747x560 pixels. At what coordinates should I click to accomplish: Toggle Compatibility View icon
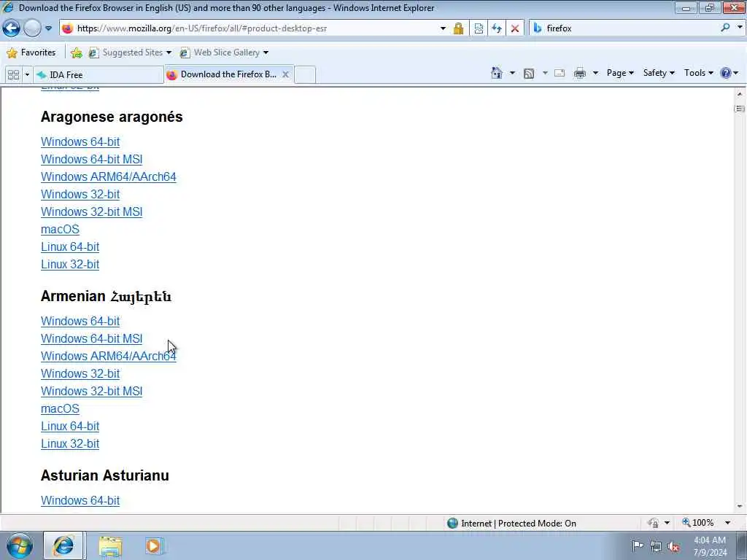pos(479,28)
